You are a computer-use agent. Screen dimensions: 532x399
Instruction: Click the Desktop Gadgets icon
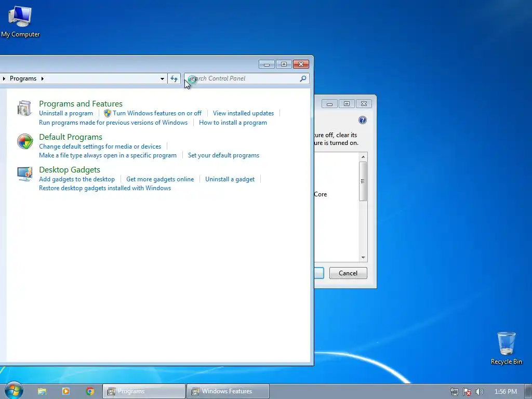tap(25, 174)
